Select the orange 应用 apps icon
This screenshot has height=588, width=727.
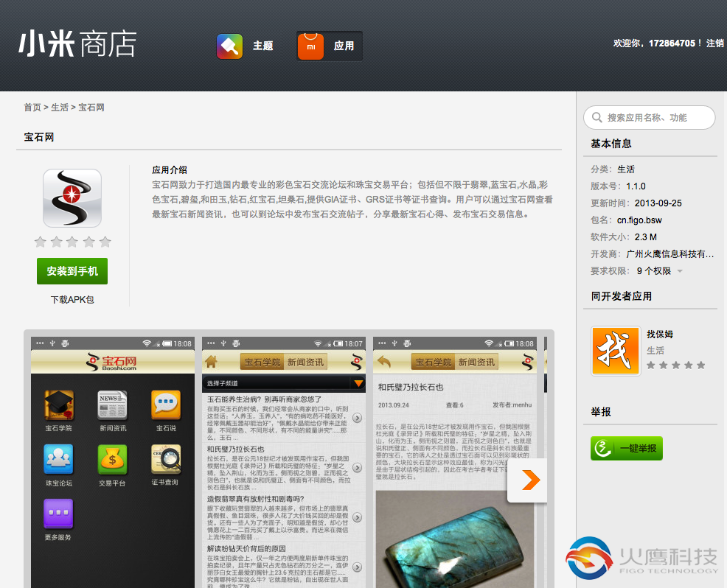click(x=310, y=46)
